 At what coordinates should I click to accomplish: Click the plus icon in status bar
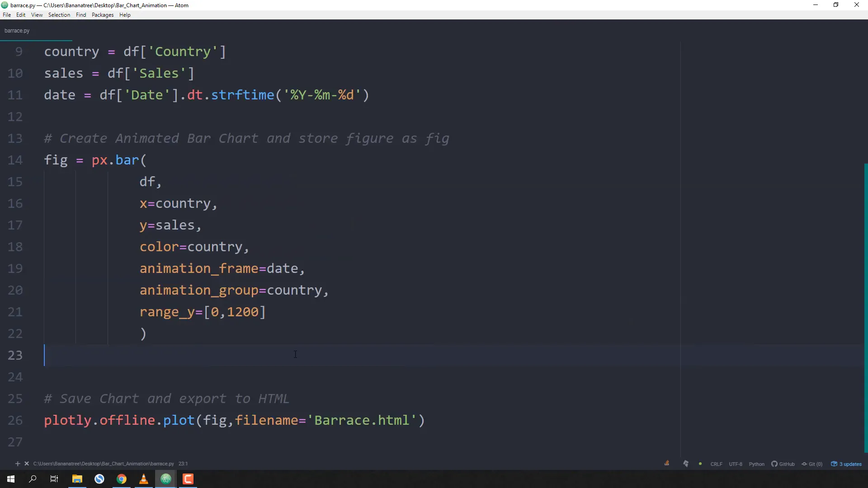click(x=18, y=464)
